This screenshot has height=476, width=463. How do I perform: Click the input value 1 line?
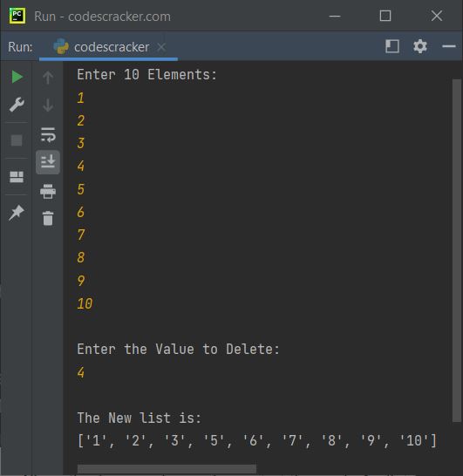[x=80, y=98]
